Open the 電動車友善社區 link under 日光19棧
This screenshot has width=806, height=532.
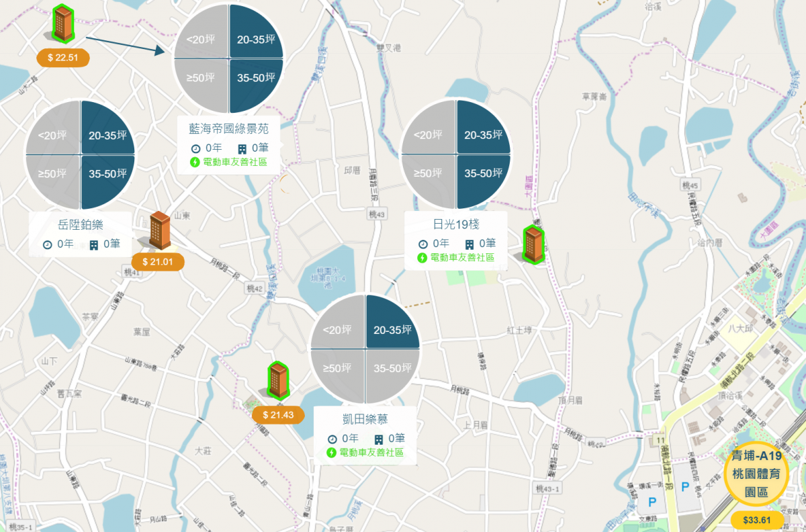click(462, 257)
